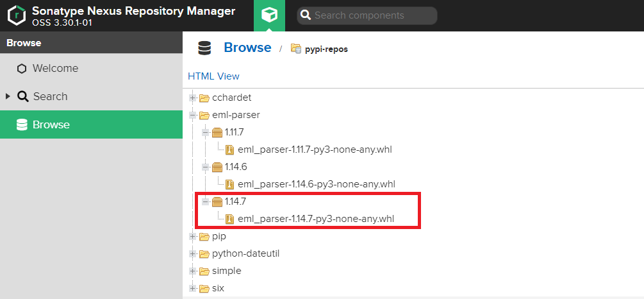Expand the Search sidebar arrow
This screenshot has height=299, width=644.
pos(8,96)
